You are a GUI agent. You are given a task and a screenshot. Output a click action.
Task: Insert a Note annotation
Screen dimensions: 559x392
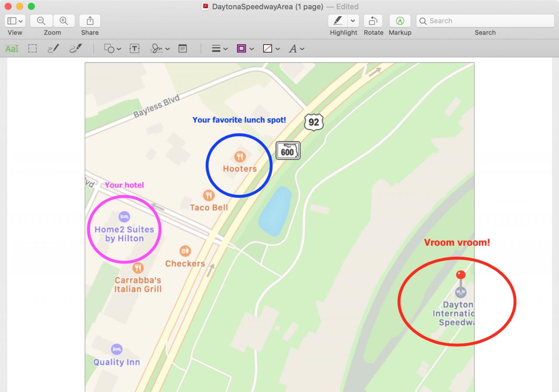coord(183,49)
